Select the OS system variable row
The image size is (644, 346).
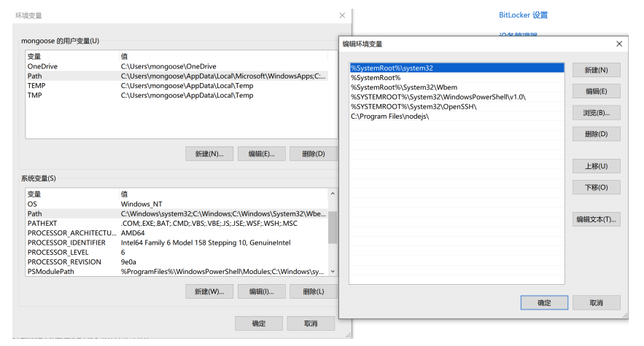click(177, 204)
